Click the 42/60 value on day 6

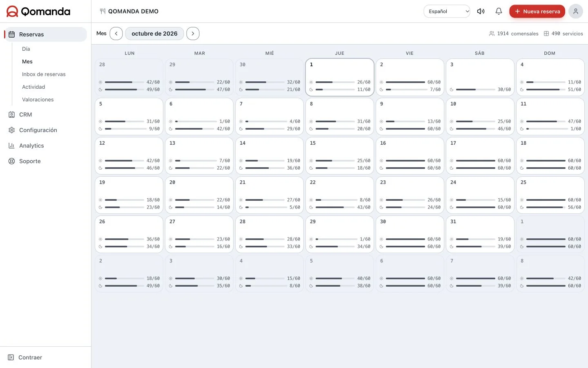coord(223,129)
